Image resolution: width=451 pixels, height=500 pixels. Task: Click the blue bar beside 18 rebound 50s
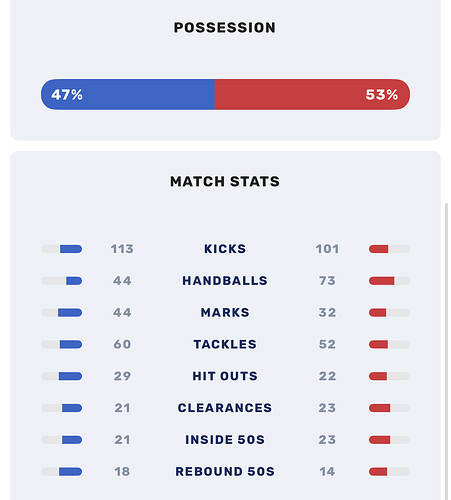70,472
